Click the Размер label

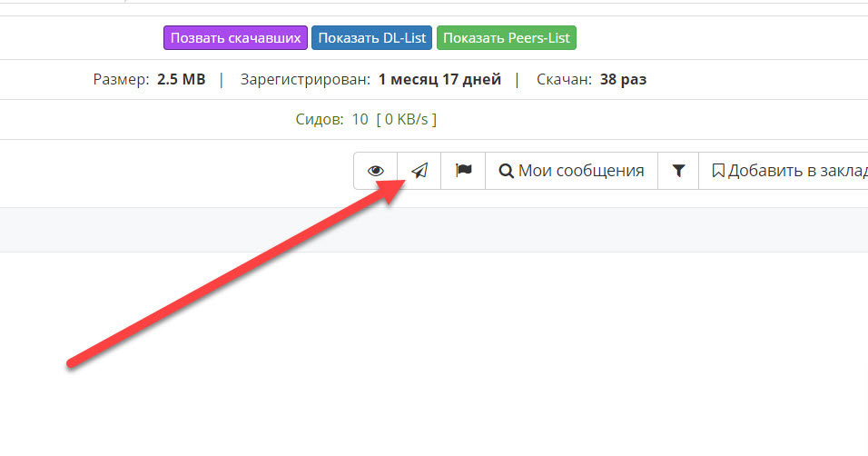[x=121, y=80]
